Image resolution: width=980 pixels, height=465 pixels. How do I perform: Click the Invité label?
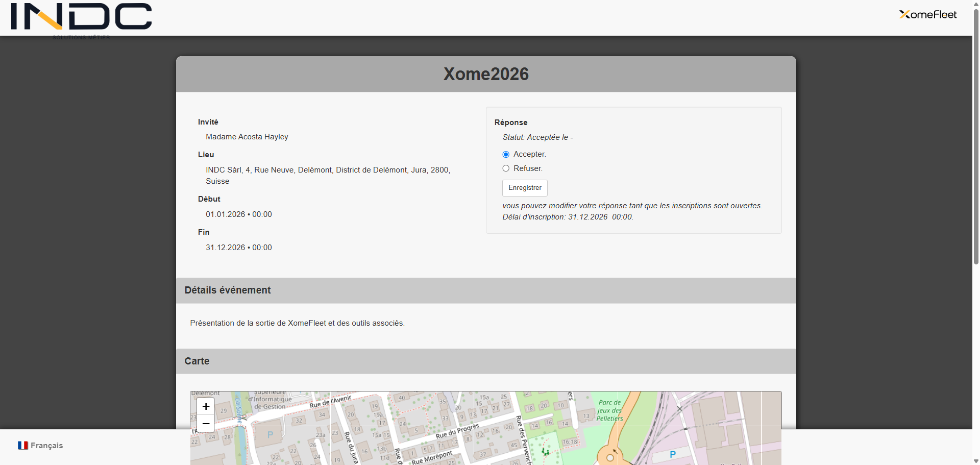(x=208, y=122)
